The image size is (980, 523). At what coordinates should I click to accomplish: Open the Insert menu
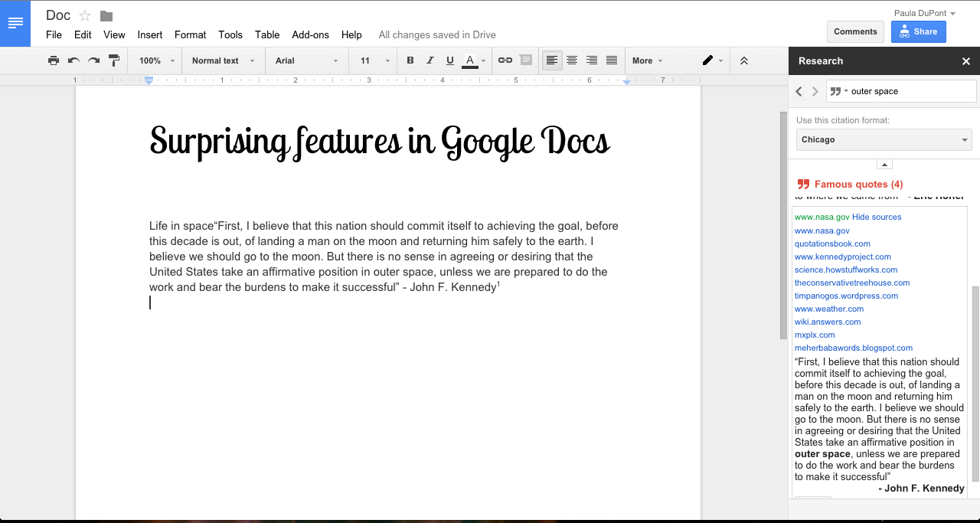(x=150, y=34)
